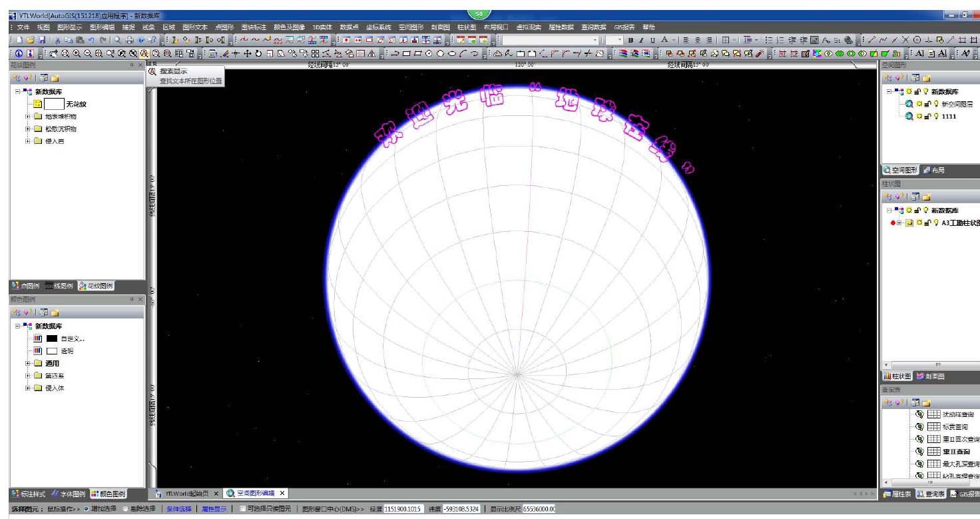Click the blue info circle icon
This screenshot has width=980, height=519.
point(19,53)
